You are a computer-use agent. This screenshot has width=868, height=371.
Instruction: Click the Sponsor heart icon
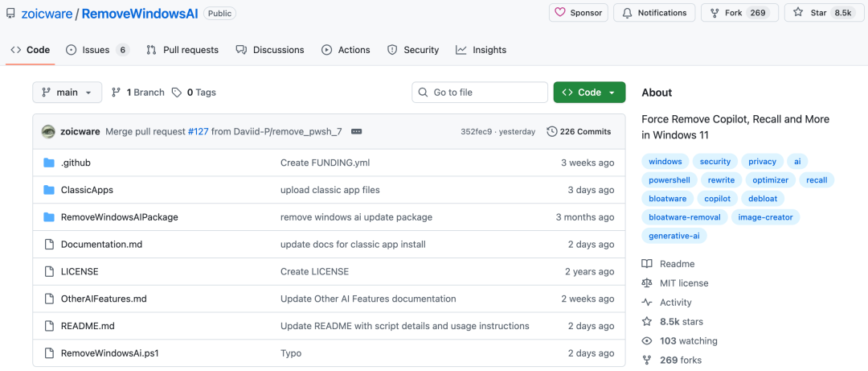pos(562,13)
